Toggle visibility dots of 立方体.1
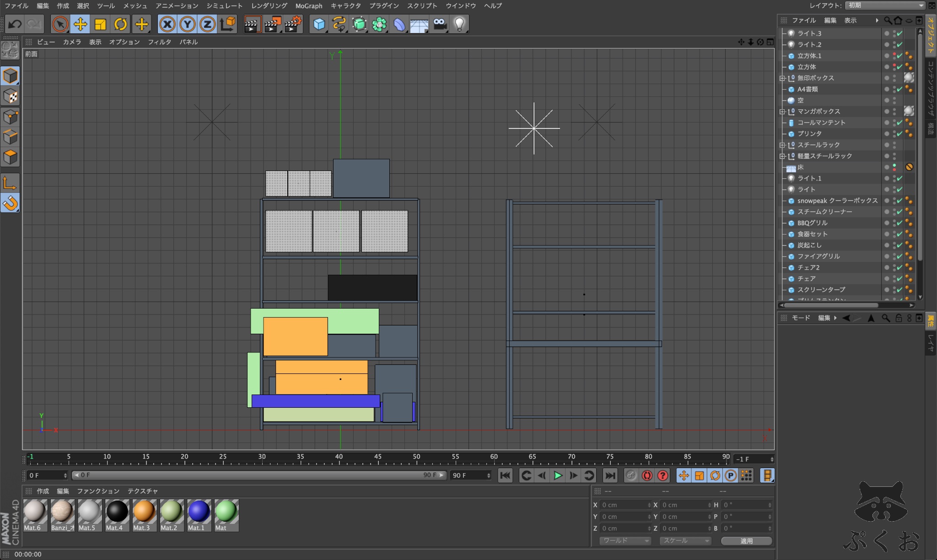This screenshot has height=560, width=937. coord(894,56)
